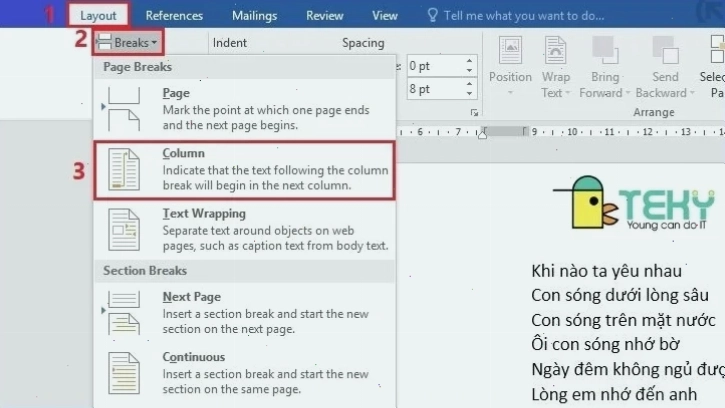Go to the Review tab
Viewport: 725px width, 408px height.
[x=325, y=16]
